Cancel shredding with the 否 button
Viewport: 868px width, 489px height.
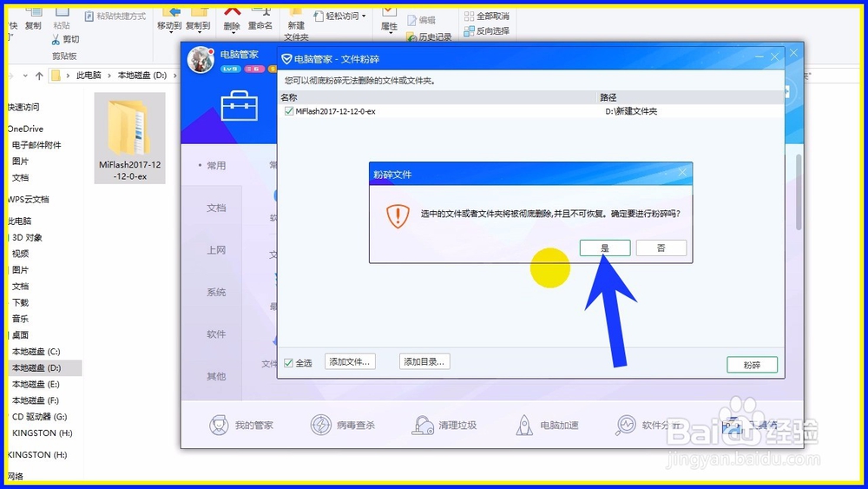coord(661,248)
